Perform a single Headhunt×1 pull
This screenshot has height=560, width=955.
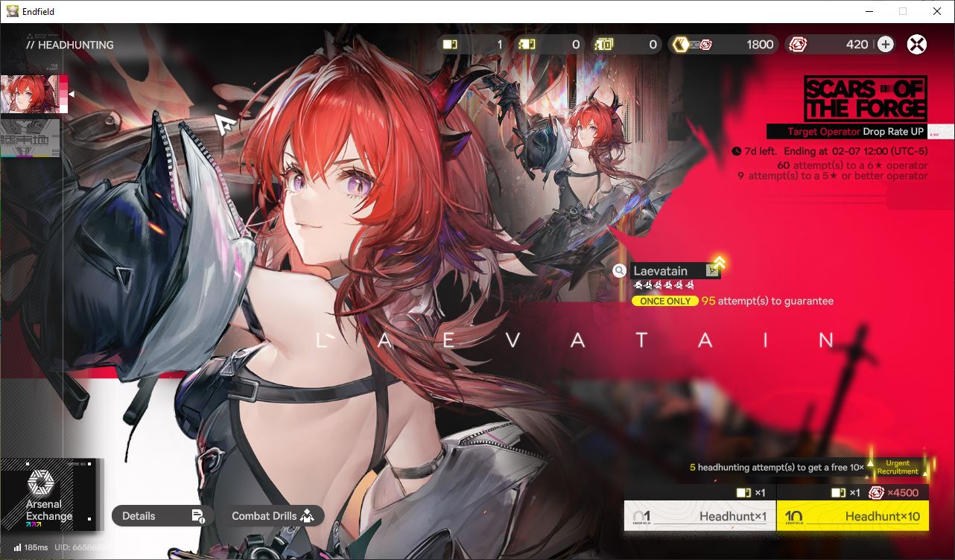pos(699,516)
